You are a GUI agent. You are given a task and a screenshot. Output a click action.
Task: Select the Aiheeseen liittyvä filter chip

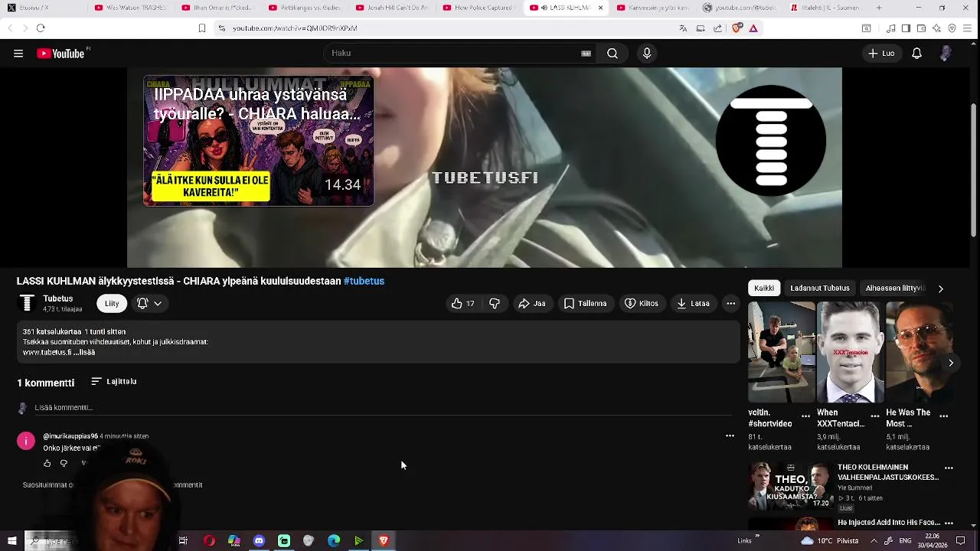894,289
